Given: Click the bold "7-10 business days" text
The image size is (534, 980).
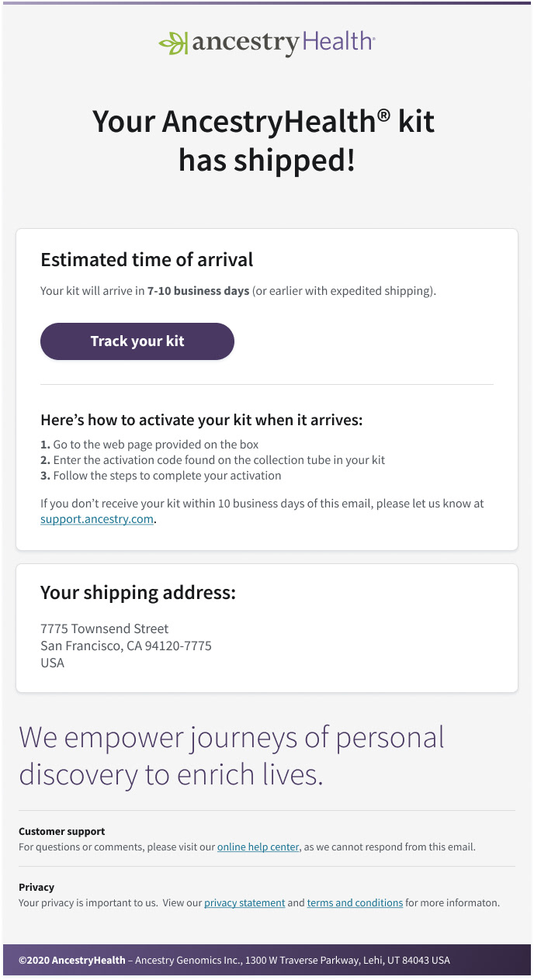Looking at the screenshot, I should pyautogui.click(x=198, y=292).
